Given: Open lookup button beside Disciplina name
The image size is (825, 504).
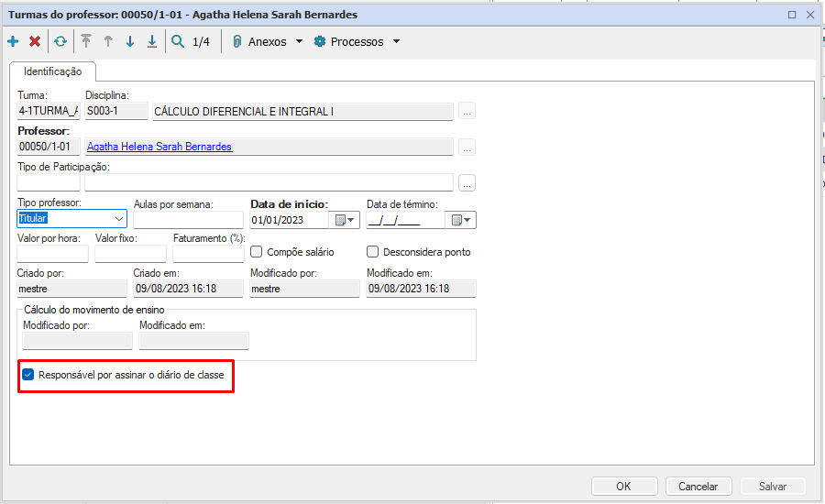Looking at the screenshot, I should 467,112.
